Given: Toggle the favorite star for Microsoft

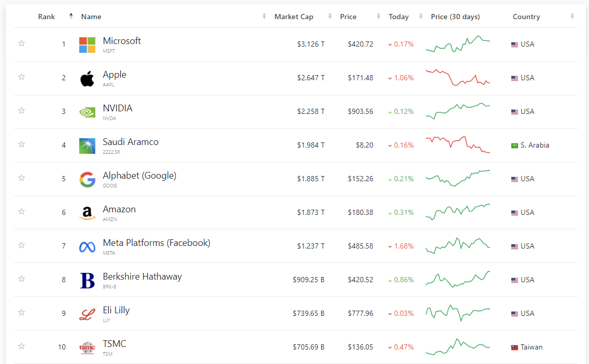Looking at the screenshot, I should [21, 43].
